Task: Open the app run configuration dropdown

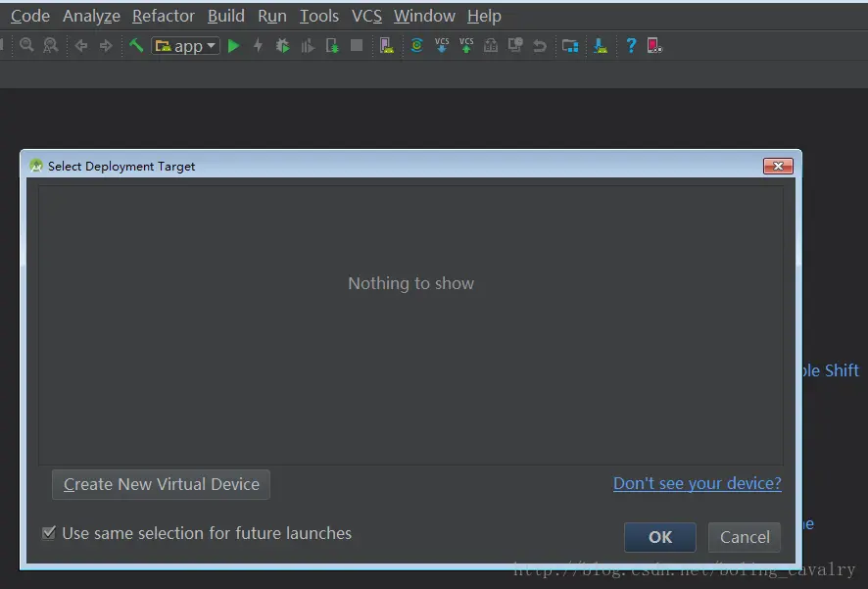Action: coord(185,46)
